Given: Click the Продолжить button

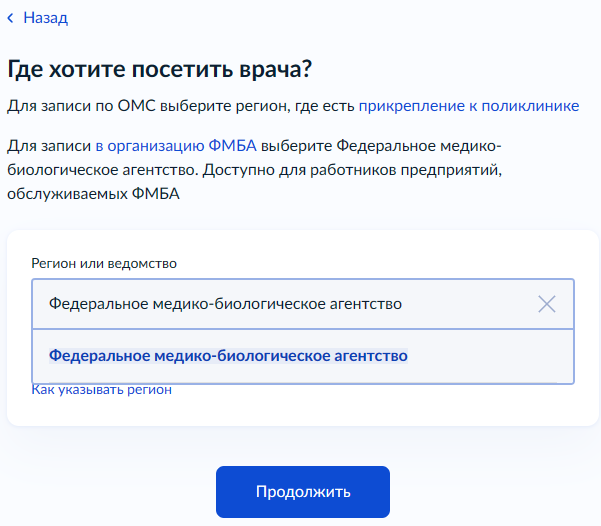Looking at the screenshot, I should [303, 491].
